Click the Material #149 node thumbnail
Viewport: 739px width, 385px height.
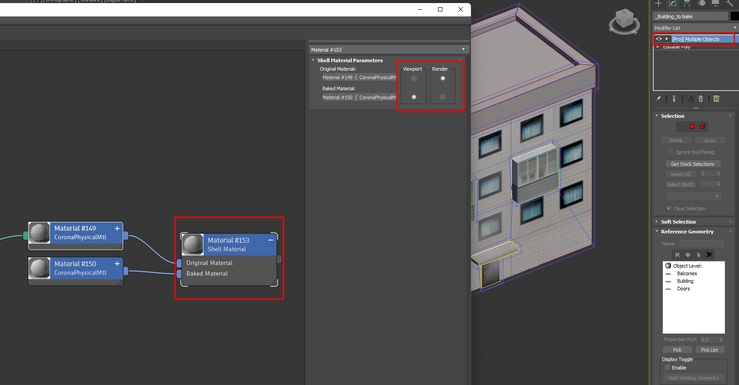tap(40, 233)
